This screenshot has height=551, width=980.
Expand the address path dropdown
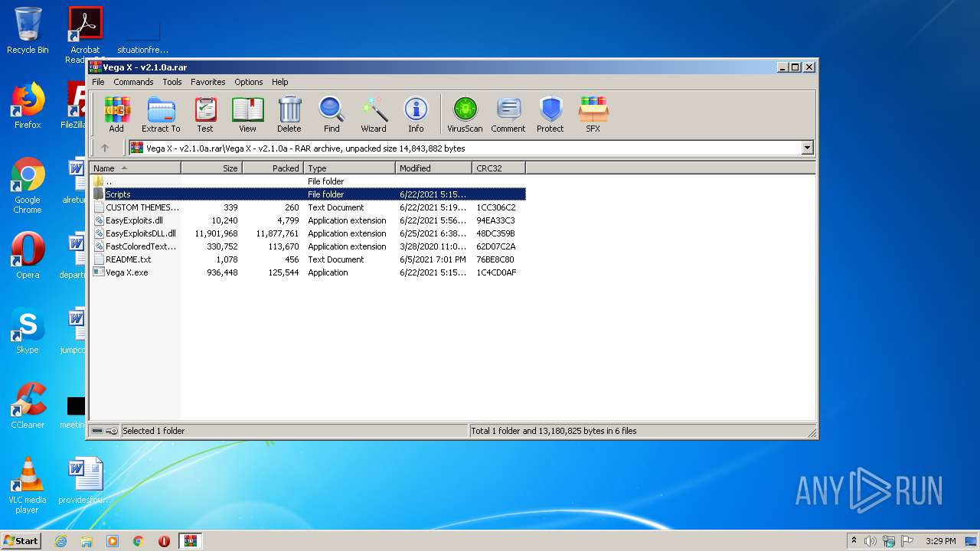[x=807, y=148]
